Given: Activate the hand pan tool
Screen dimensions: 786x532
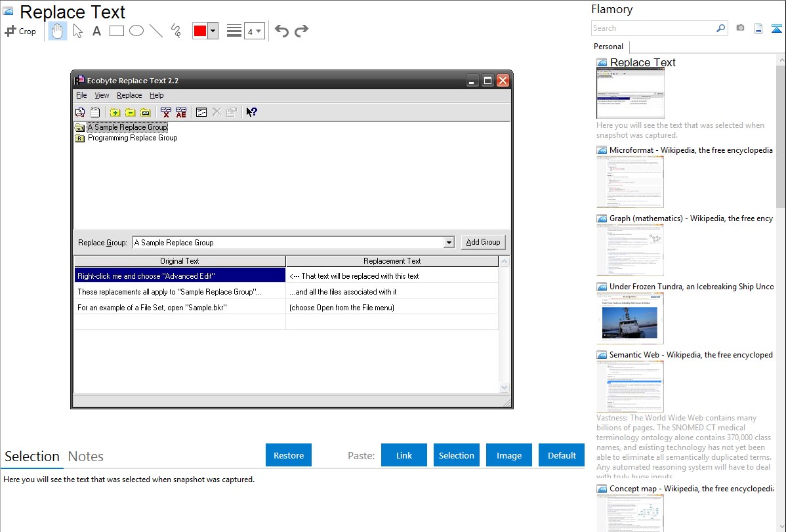Looking at the screenshot, I should tap(57, 31).
